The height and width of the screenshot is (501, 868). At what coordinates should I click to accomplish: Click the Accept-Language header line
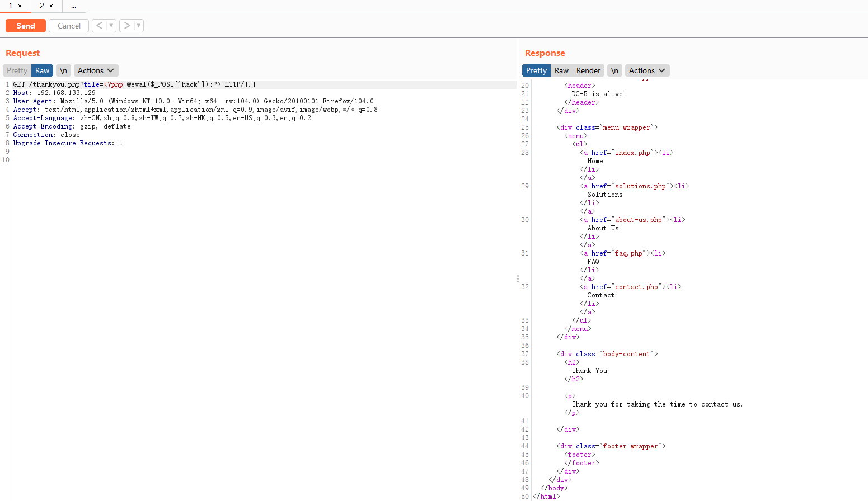pyautogui.click(x=162, y=118)
